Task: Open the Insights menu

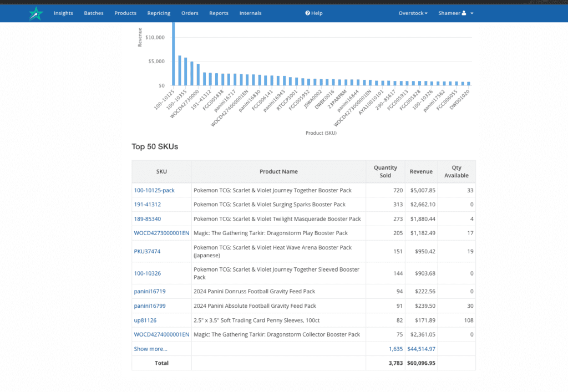Action: tap(63, 13)
